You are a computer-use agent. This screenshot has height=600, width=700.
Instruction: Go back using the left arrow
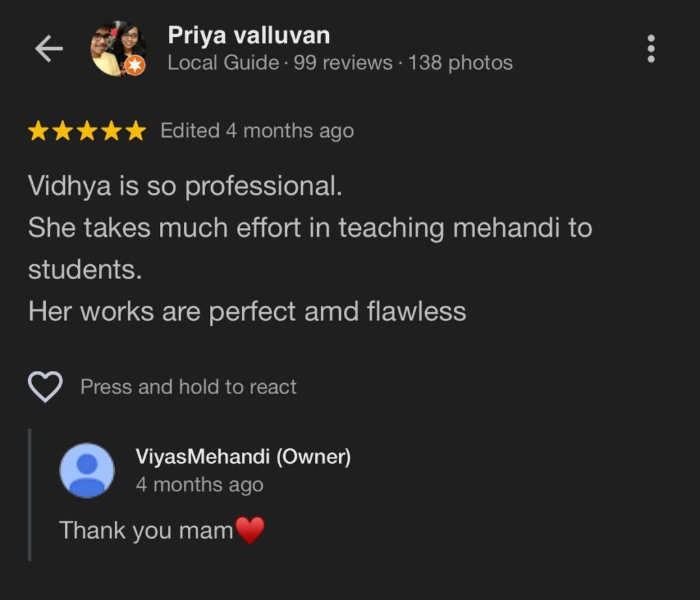tap(49, 49)
